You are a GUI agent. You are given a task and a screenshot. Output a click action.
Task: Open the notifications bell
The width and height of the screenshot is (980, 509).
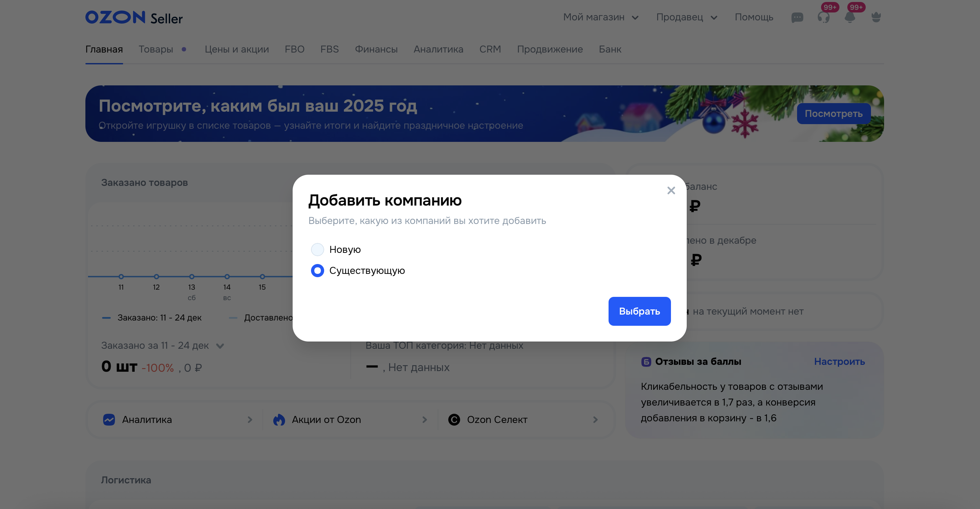coord(850,17)
